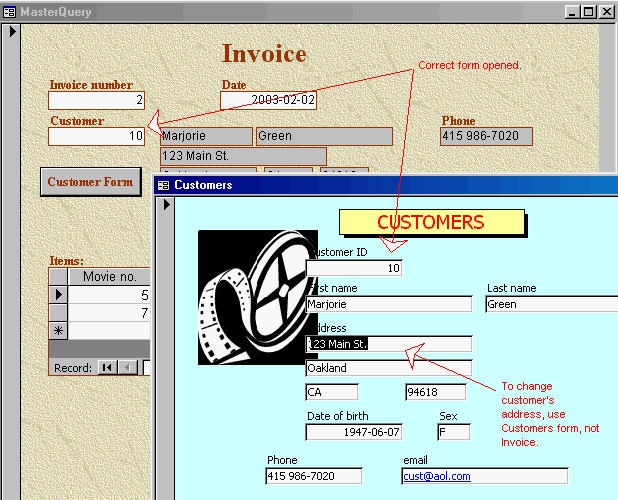
Task: Select the Customers form record selector arrow
Action: [167, 204]
